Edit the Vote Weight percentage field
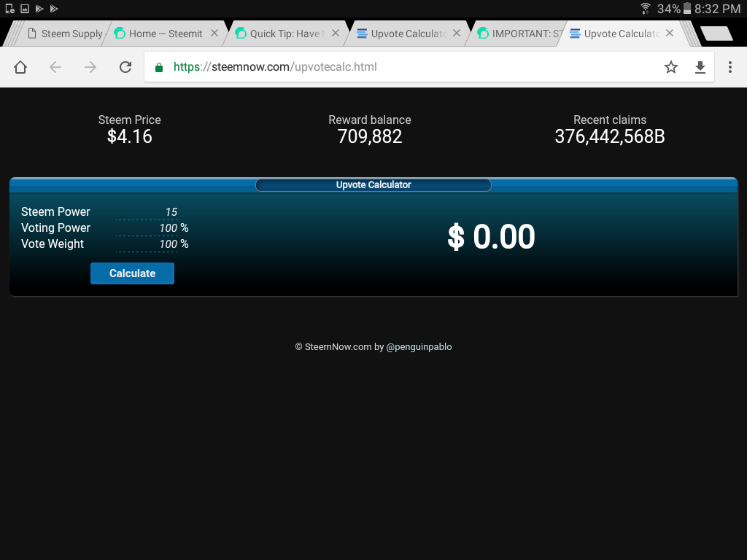Screen dimensions: 747x560 tap(147, 244)
